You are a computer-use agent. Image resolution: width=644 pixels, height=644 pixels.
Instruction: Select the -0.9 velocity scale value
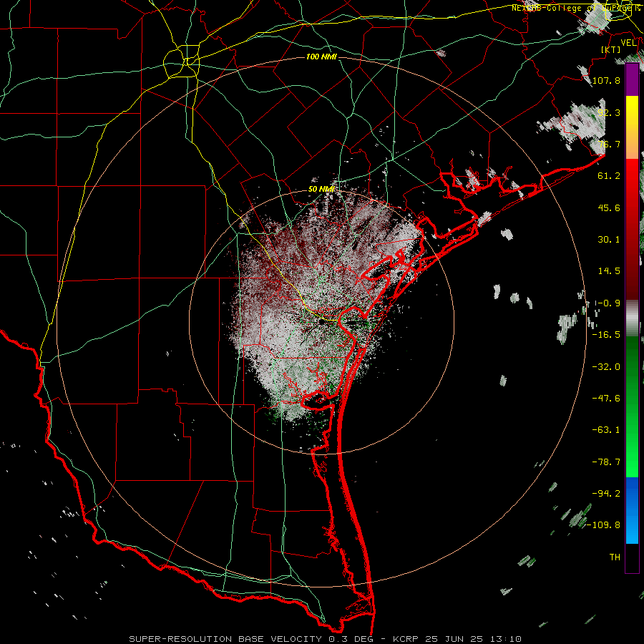coord(608,303)
